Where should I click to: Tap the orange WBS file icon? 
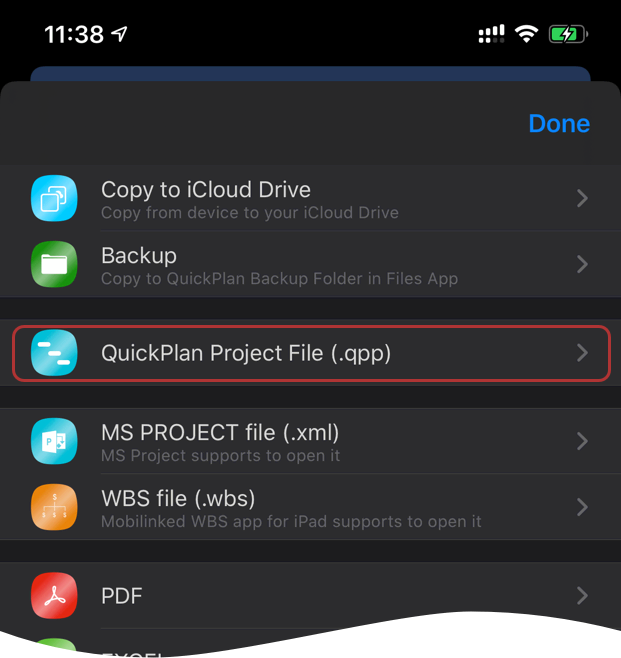(x=54, y=507)
